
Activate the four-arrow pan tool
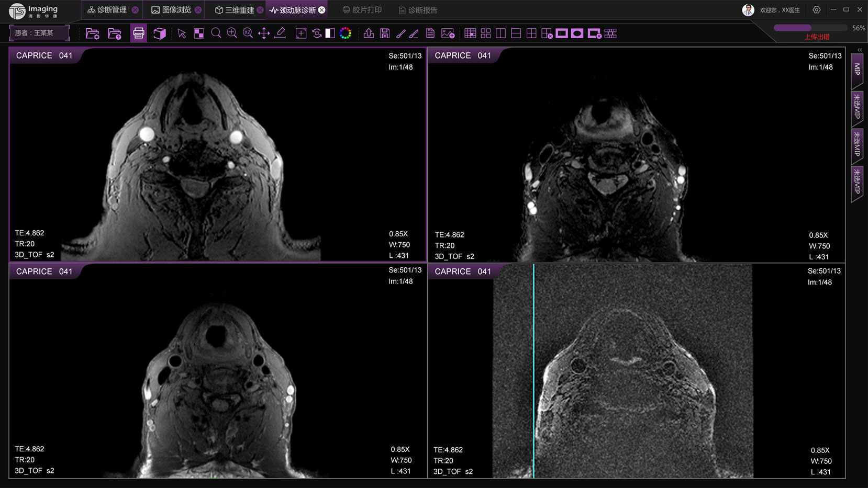coord(264,33)
